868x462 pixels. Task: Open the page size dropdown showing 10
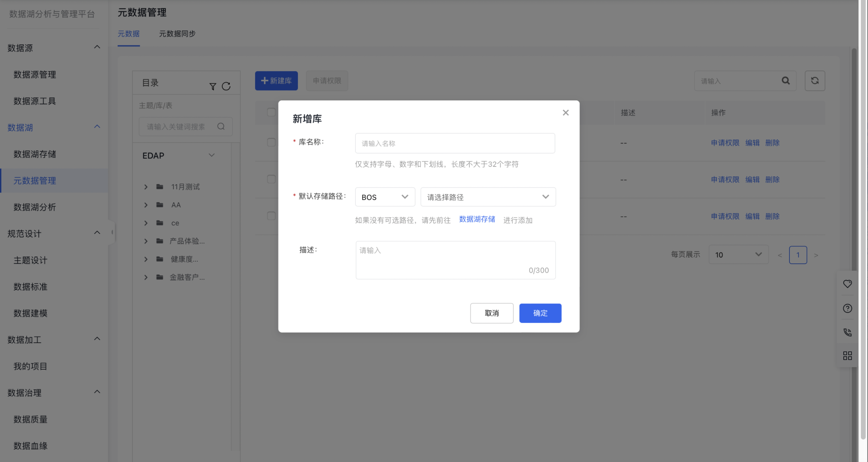(739, 255)
